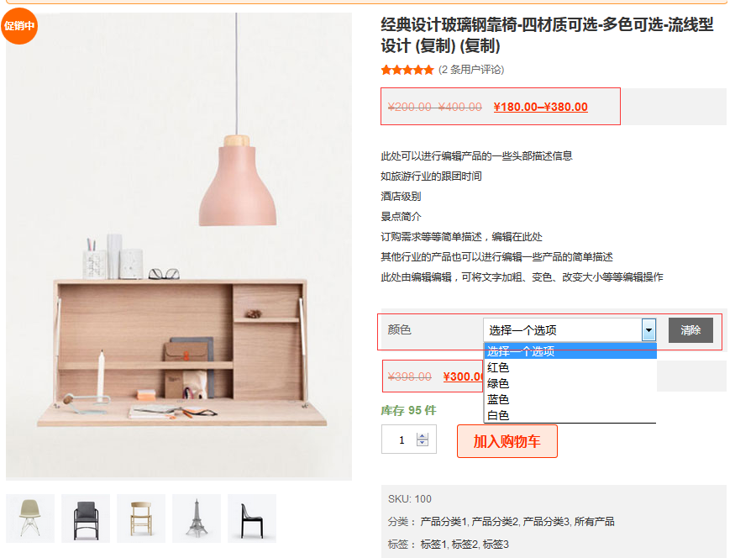Open the 颜色 dropdown arrow
Image resolution: width=756 pixels, height=558 pixels.
tap(648, 329)
